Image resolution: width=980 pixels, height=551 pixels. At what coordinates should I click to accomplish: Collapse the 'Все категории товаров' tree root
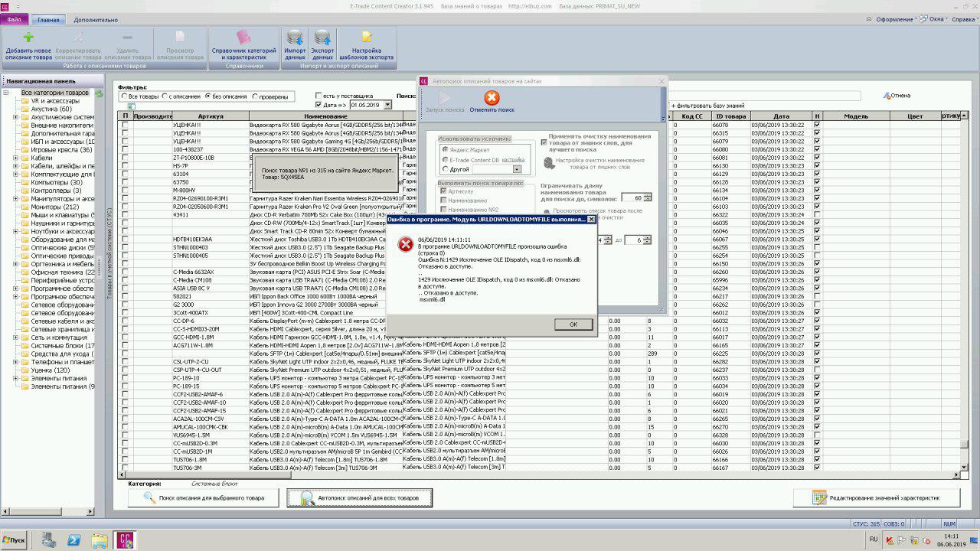(x=6, y=93)
